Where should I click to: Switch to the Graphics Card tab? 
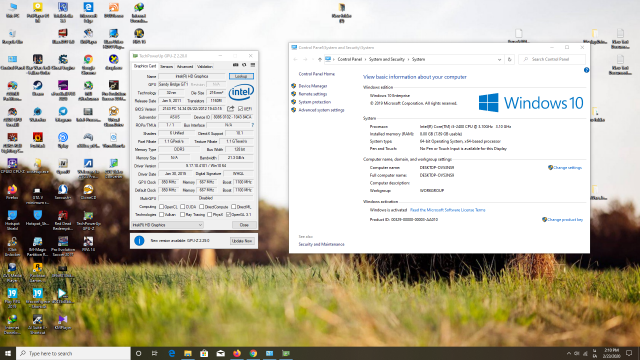coord(145,66)
